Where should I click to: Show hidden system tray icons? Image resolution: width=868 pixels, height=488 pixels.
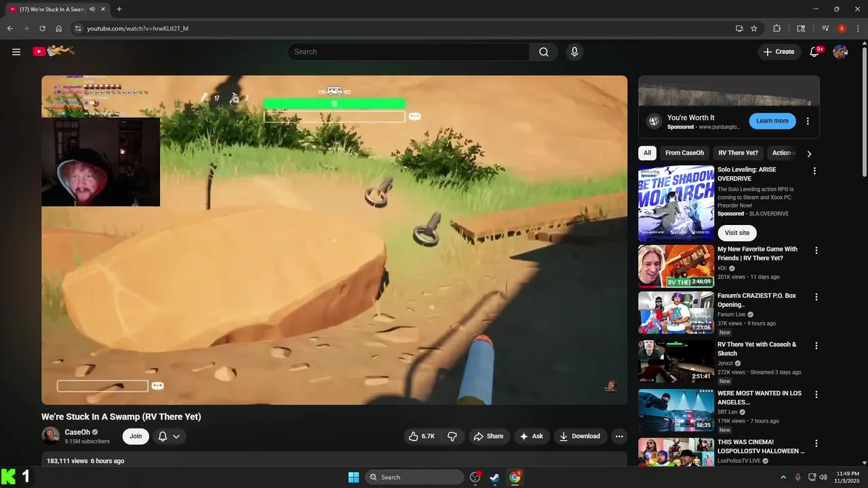pos(783,477)
